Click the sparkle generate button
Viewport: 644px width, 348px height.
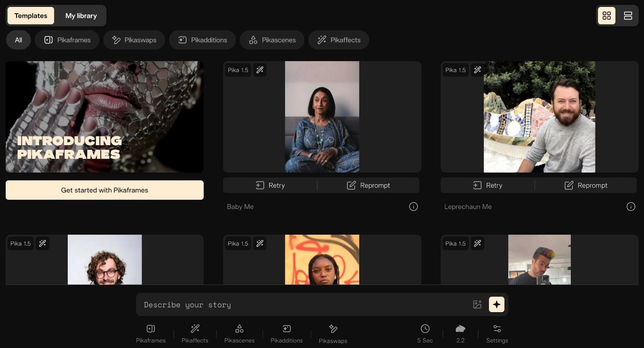[497, 305]
